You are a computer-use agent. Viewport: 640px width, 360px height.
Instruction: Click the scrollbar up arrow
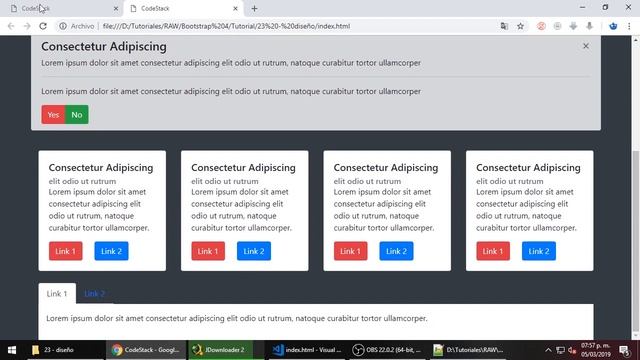pos(636,40)
